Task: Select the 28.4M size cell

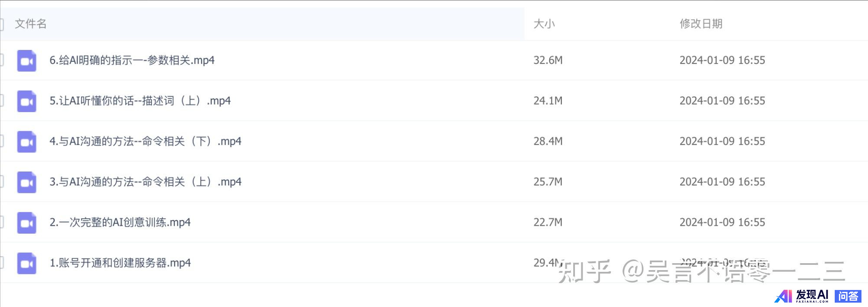Action: click(548, 141)
